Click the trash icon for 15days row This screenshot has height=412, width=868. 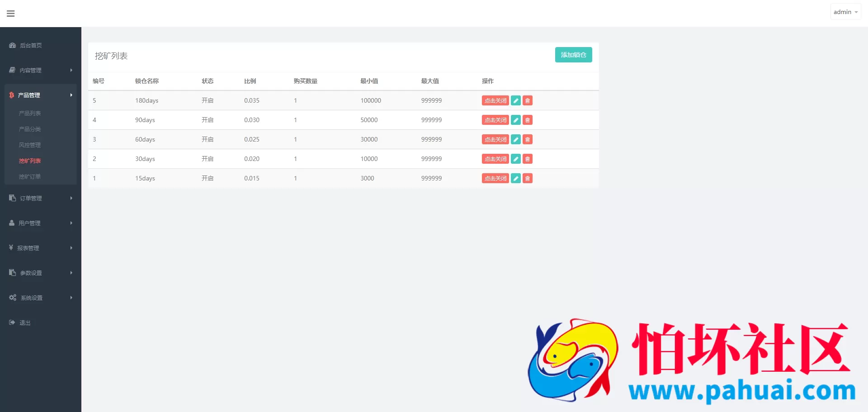point(528,178)
